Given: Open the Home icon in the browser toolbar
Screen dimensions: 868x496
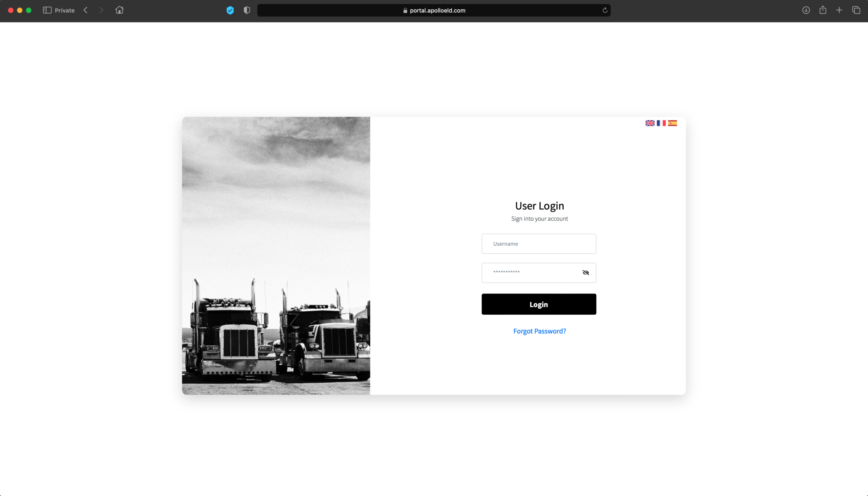Looking at the screenshot, I should (x=119, y=10).
